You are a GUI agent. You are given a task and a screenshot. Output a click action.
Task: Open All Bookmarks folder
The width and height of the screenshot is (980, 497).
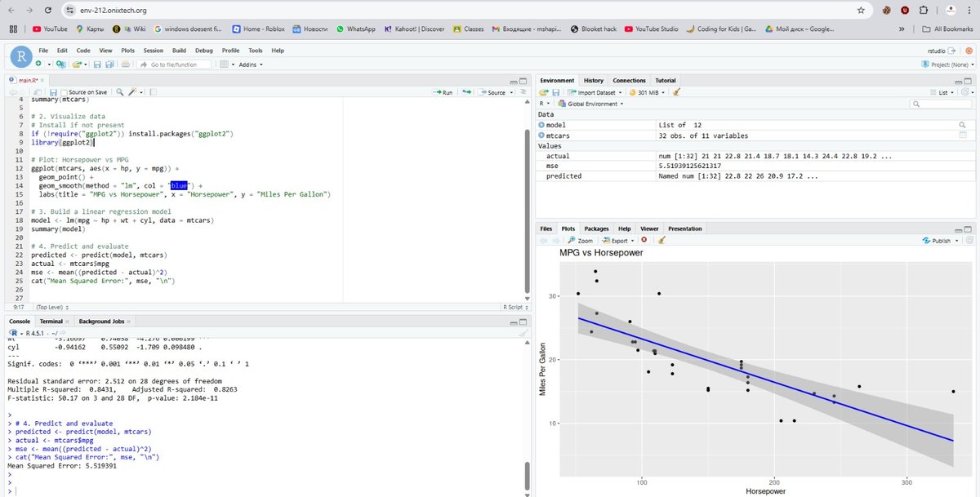coord(947,29)
